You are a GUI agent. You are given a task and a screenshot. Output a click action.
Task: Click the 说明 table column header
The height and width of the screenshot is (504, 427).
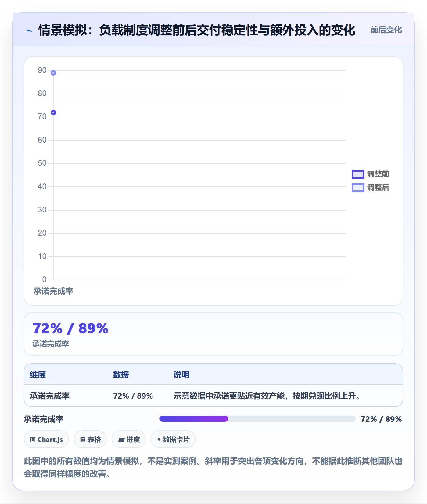pyautogui.click(x=181, y=374)
